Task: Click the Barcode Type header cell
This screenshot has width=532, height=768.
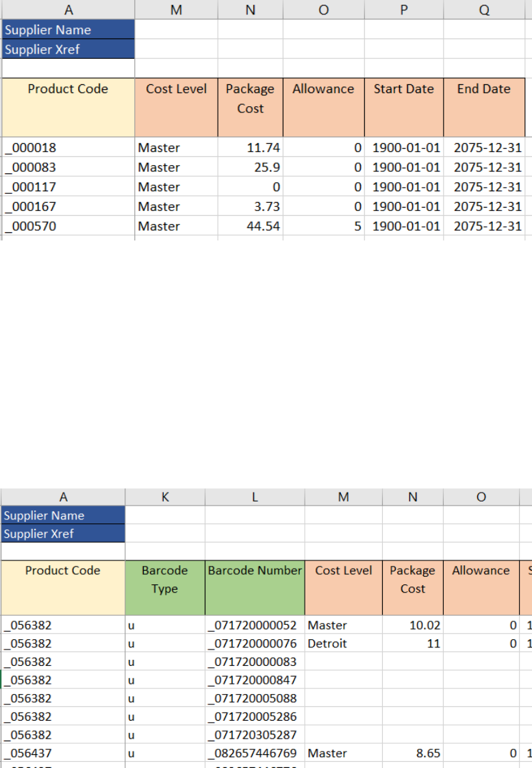Action: coord(165,588)
